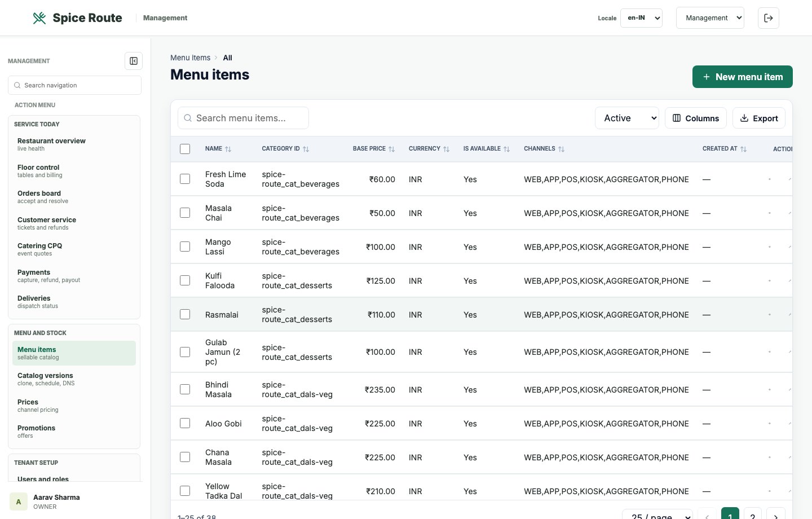This screenshot has width=812, height=519.
Task: Sort by Category ID column arrows
Action: click(x=306, y=149)
